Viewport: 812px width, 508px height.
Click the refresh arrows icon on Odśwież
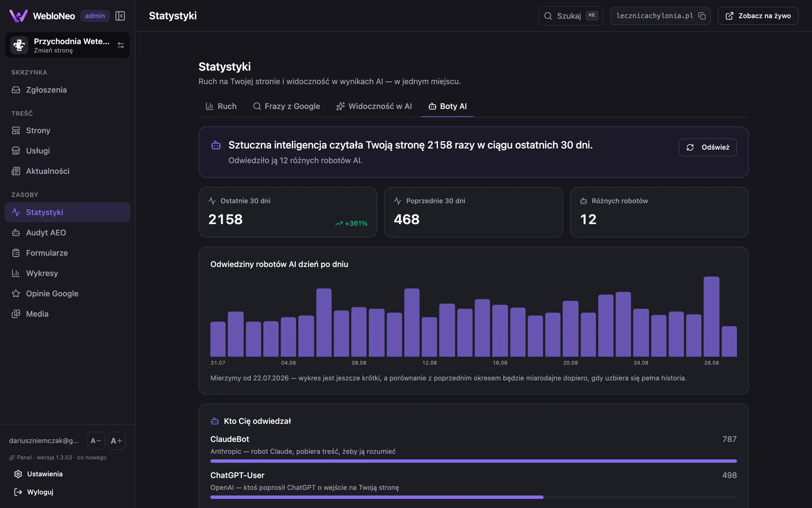[x=690, y=147]
